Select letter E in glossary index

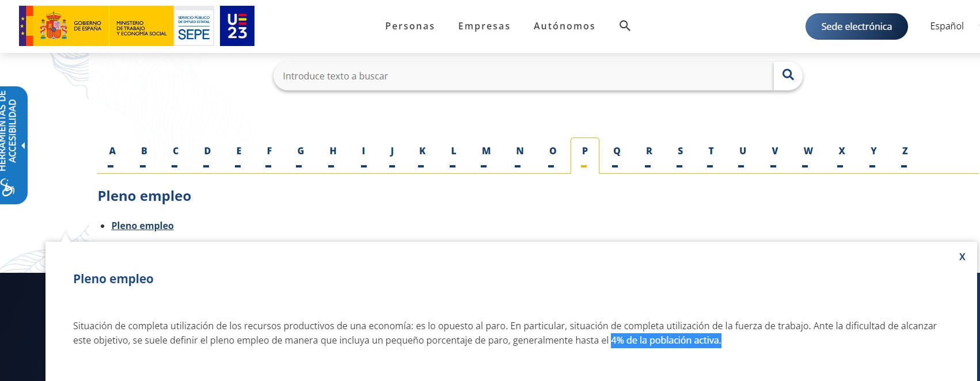coord(239,151)
